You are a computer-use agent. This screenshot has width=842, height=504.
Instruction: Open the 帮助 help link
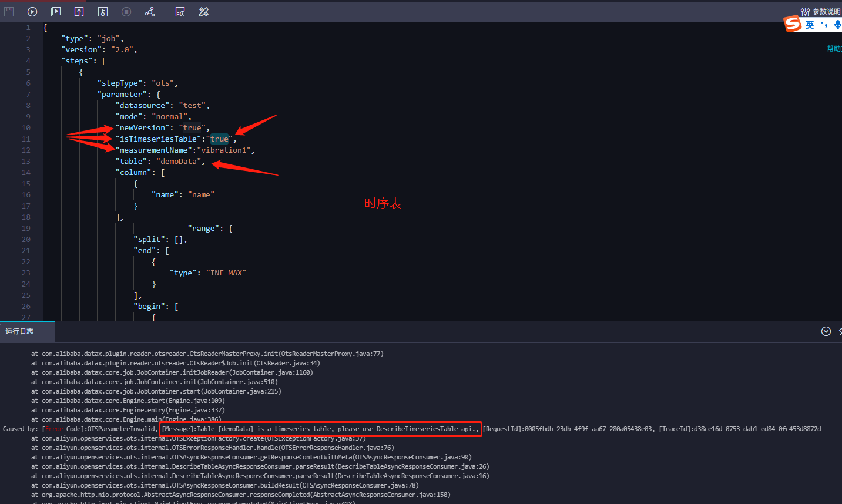pos(834,49)
